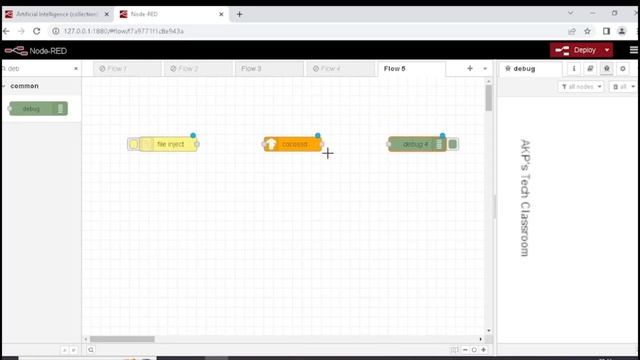Open the browser tab search chevron
This screenshot has width=640, height=360.
coord(571,13)
